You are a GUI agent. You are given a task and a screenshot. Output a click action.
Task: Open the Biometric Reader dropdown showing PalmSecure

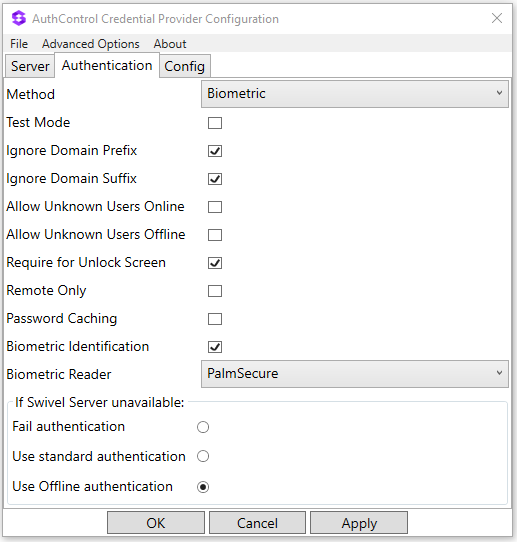[x=355, y=374]
